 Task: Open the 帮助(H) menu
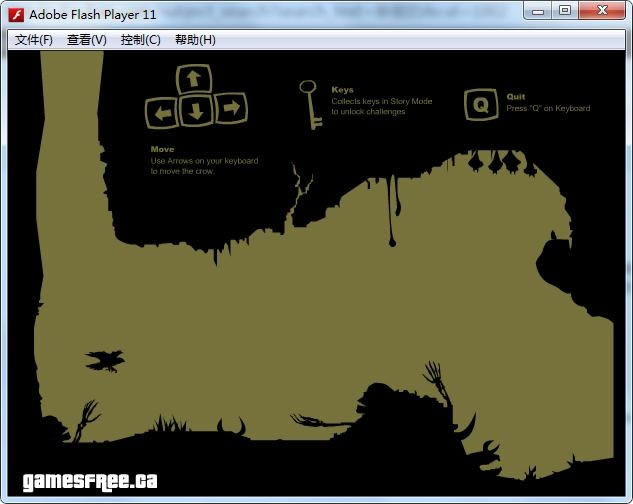click(x=195, y=40)
